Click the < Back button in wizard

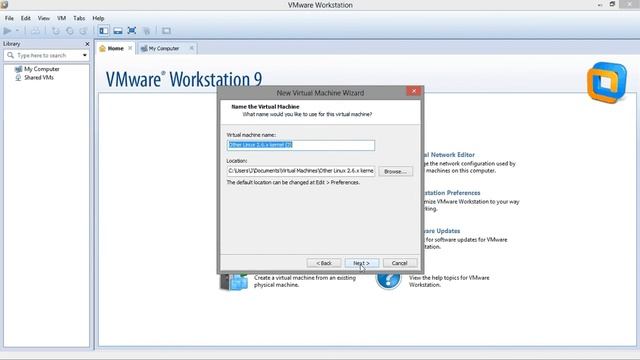[x=324, y=263]
